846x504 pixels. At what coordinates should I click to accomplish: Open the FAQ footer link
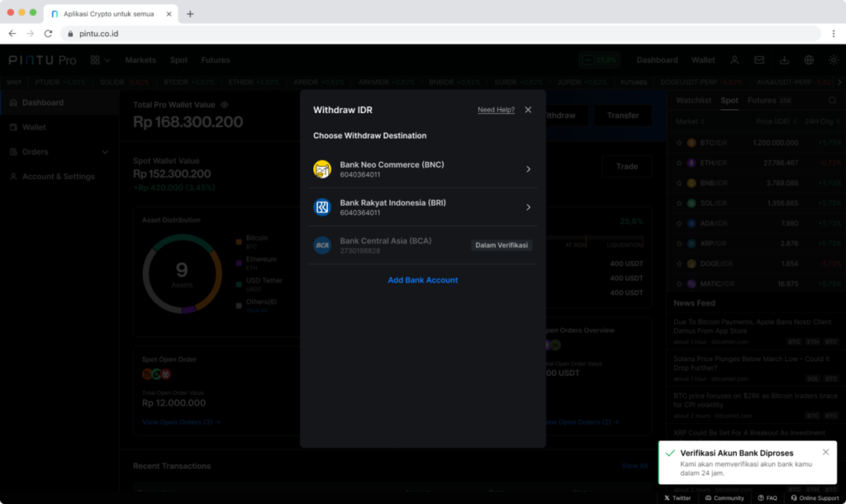pyautogui.click(x=768, y=498)
